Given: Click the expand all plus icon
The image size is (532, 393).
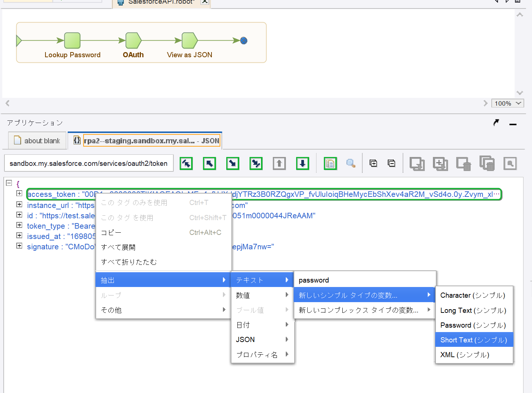Looking at the screenshot, I should pos(373,163).
